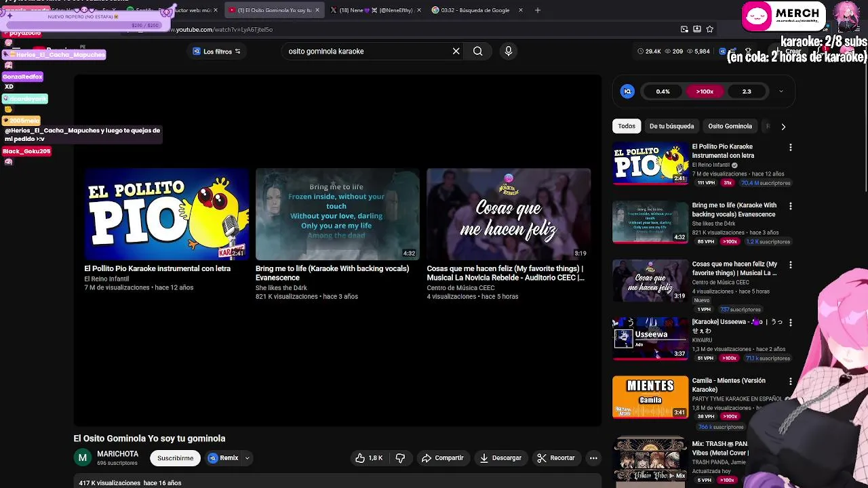
Task: Like the video showing 1,8 K
Action: (x=369, y=458)
